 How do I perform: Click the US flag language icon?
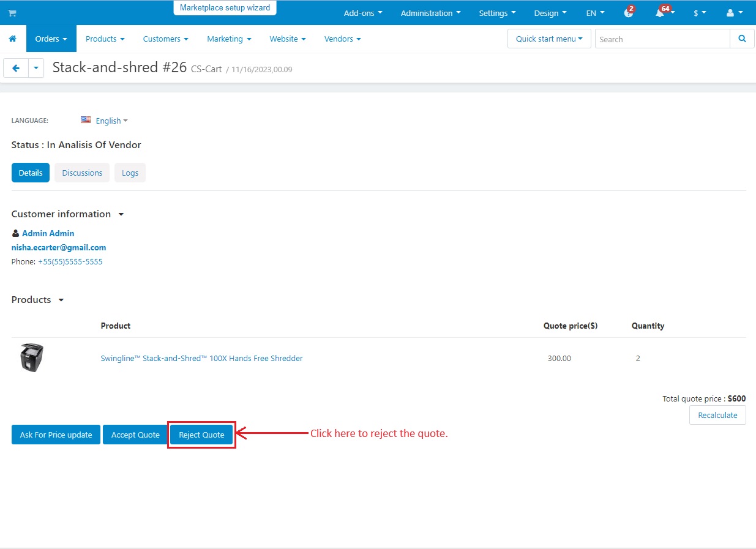[x=86, y=120]
